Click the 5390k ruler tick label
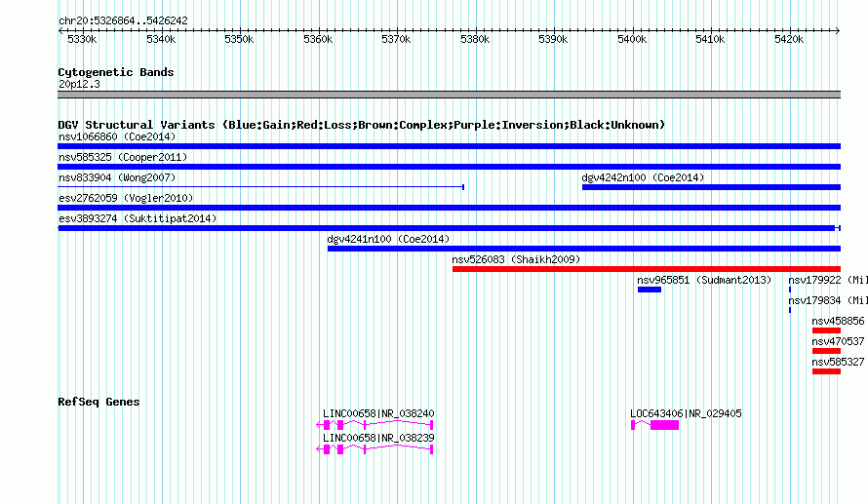 click(x=553, y=39)
